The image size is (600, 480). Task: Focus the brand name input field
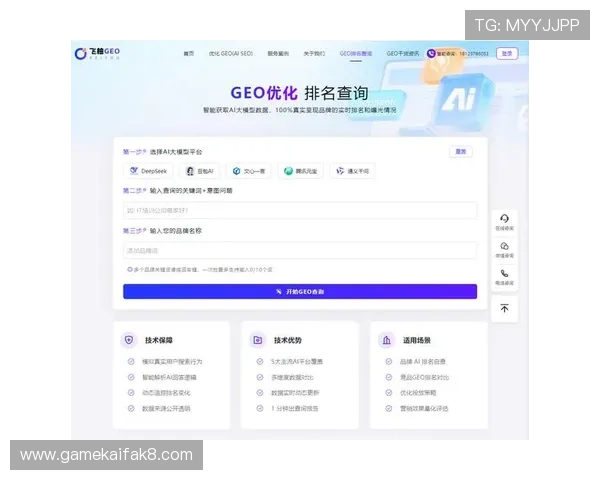pyautogui.click(x=300, y=251)
